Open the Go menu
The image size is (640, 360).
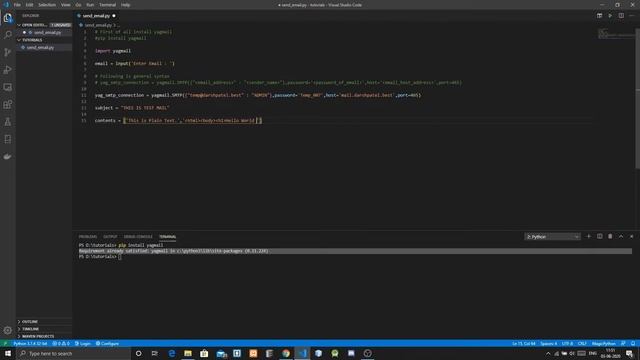point(78,5)
